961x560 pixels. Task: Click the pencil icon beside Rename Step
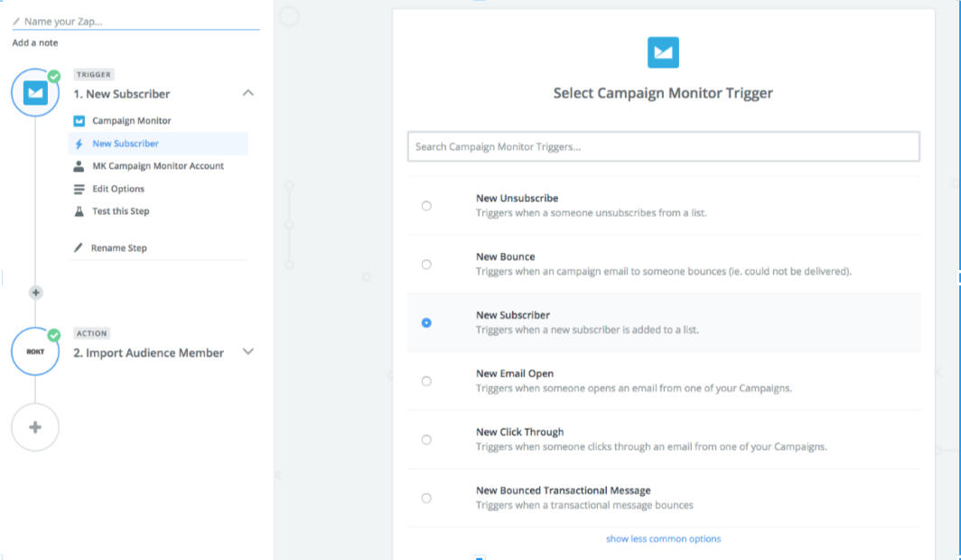[x=78, y=247]
